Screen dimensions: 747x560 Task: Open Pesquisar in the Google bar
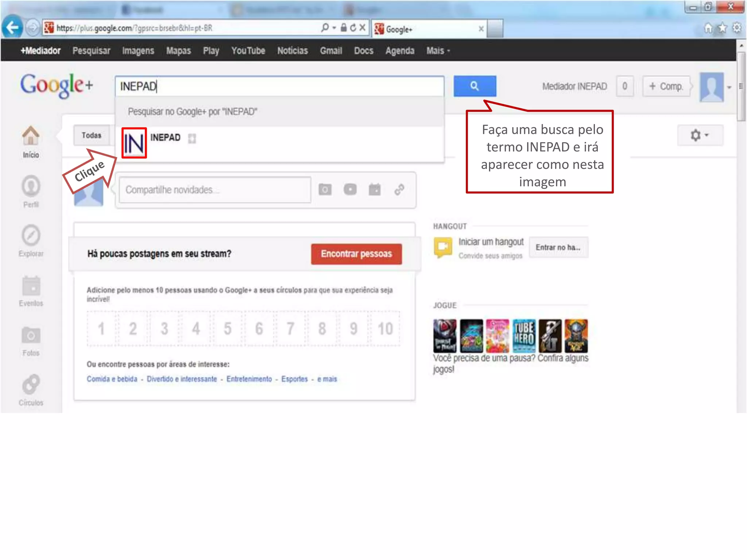(91, 51)
